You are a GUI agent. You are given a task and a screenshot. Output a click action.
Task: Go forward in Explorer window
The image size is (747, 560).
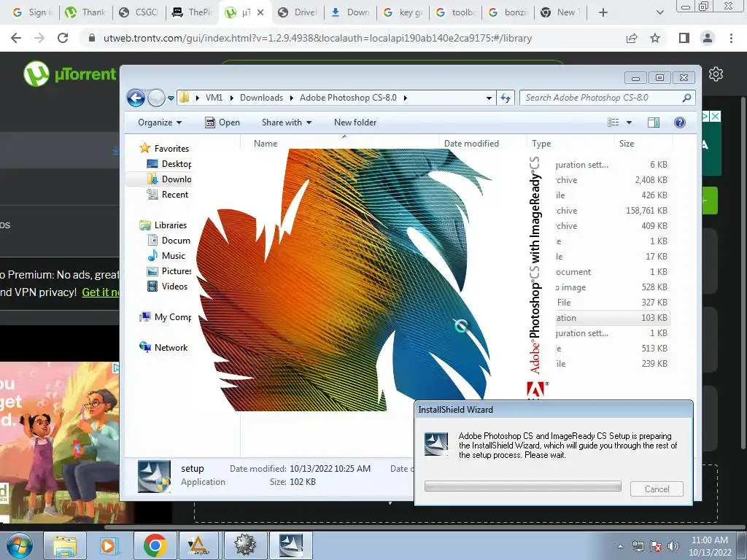(156, 98)
